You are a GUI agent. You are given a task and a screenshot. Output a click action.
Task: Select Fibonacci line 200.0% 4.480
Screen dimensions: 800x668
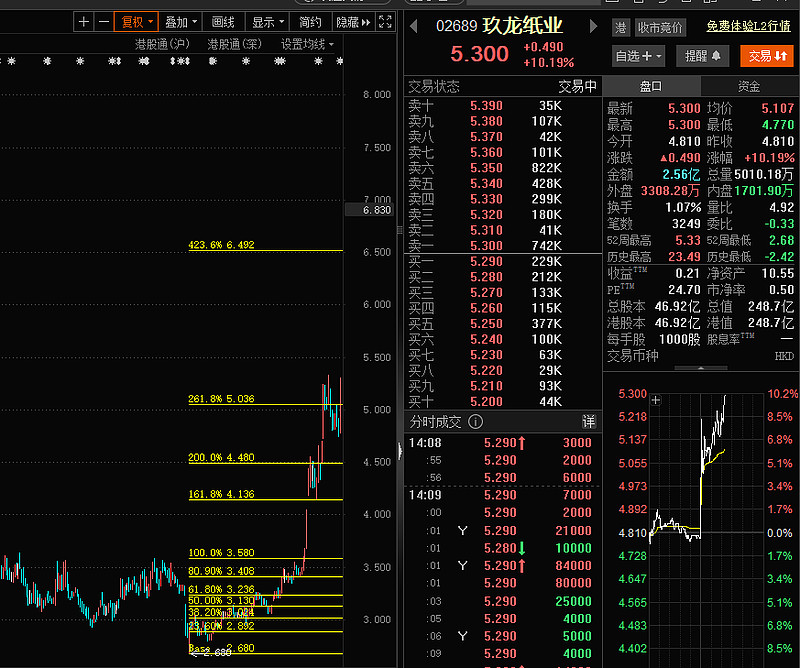(265, 463)
